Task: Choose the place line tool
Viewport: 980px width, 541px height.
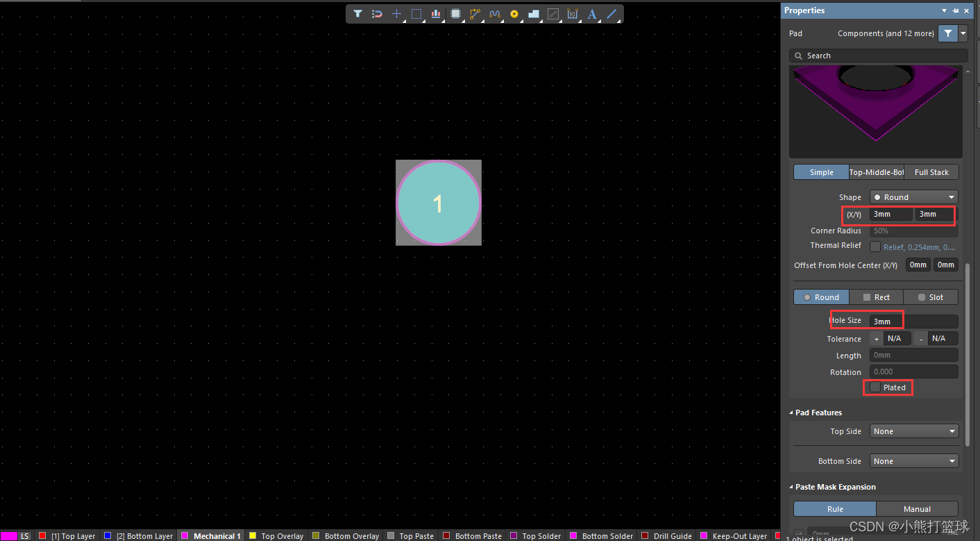Action: (611, 14)
